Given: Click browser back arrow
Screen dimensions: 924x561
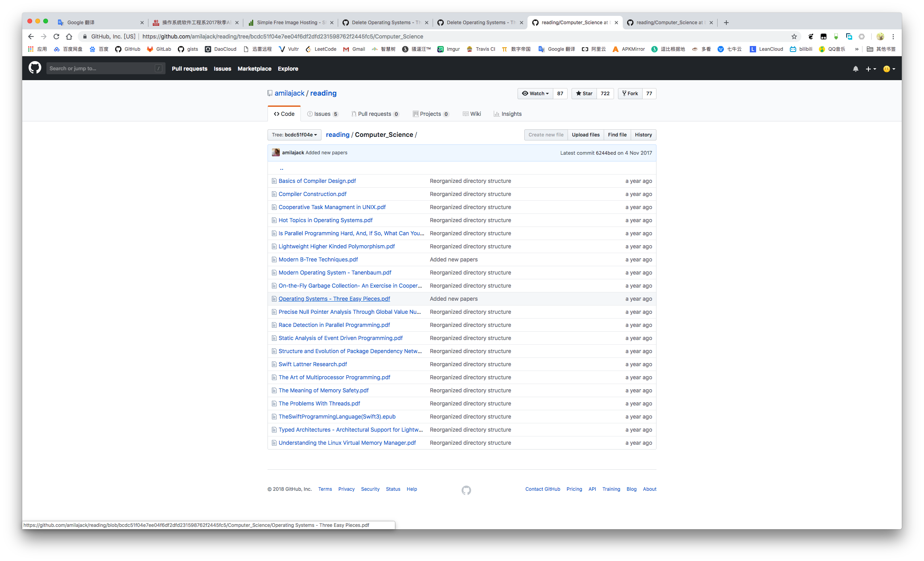Looking at the screenshot, I should click(31, 37).
